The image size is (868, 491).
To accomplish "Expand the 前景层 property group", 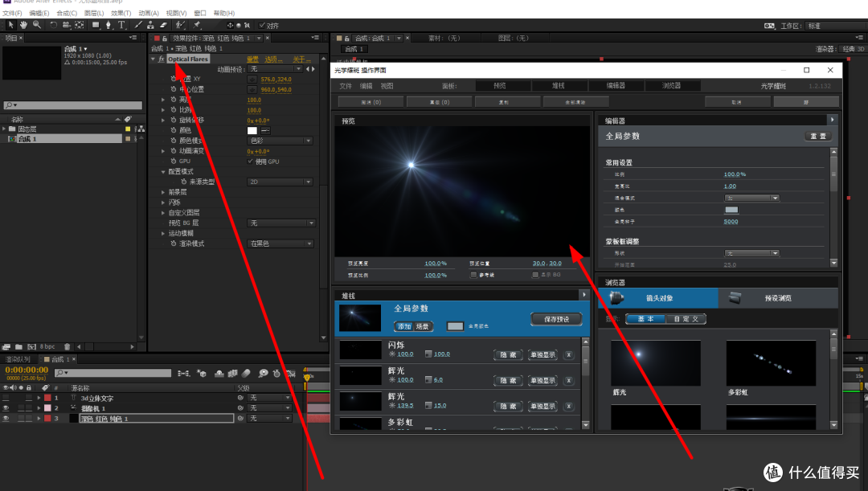I will [x=162, y=192].
